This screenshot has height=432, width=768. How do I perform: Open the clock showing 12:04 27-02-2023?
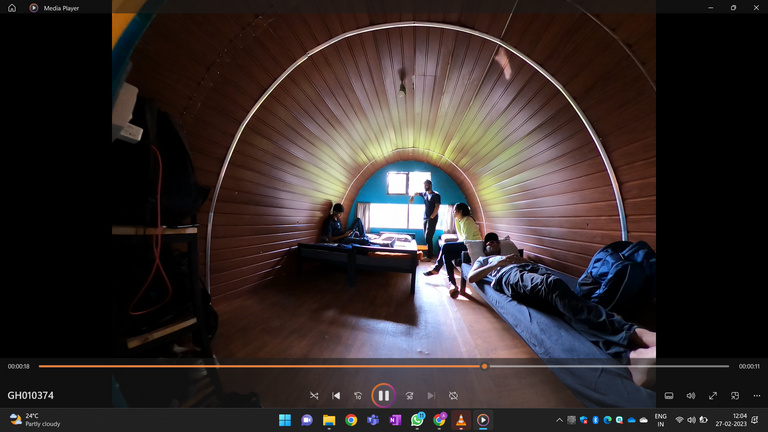(731, 420)
